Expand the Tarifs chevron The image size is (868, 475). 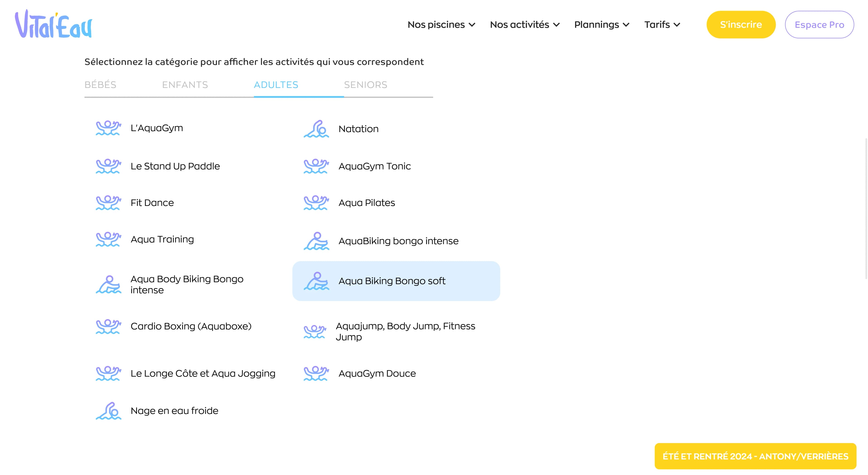click(x=677, y=25)
